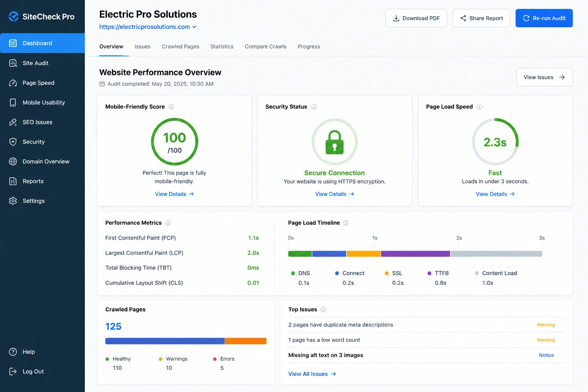The height and width of the screenshot is (392, 588).
Task: Click Cumulative Layout Shift value 0.01
Action: (253, 283)
